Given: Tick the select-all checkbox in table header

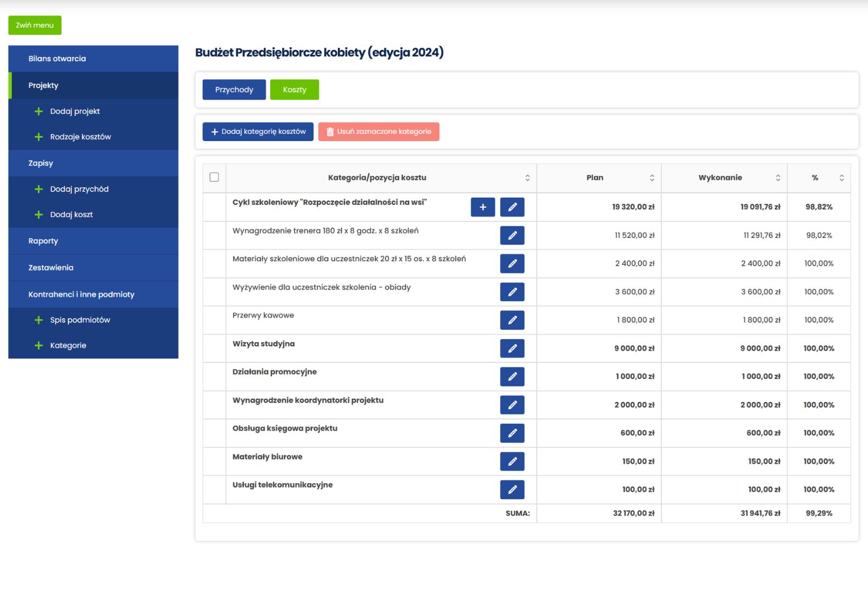Looking at the screenshot, I should click(x=214, y=177).
